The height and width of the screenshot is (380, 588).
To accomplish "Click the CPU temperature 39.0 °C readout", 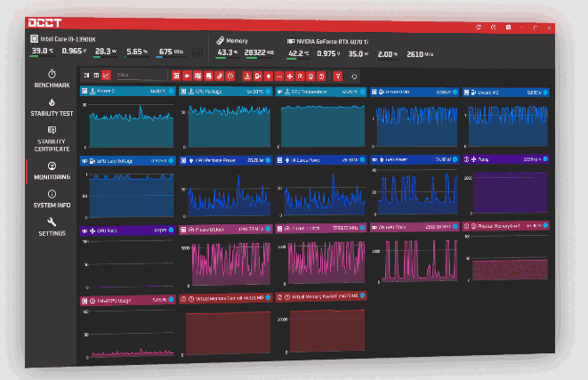I will point(43,51).
